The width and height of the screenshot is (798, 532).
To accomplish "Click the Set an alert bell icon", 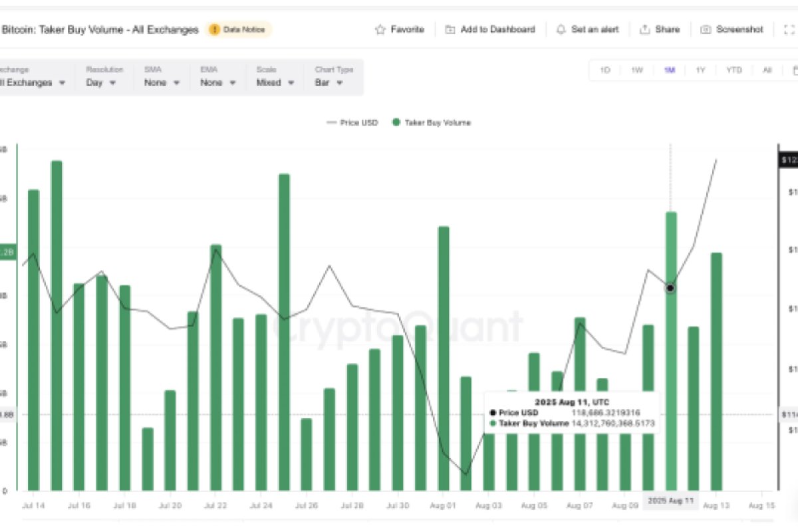I will coord(561,29).
